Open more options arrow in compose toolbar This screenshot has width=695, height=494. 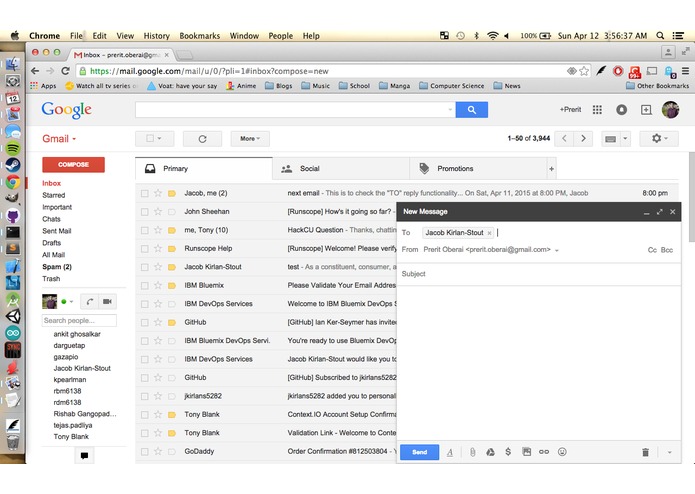tap(669, 452)
